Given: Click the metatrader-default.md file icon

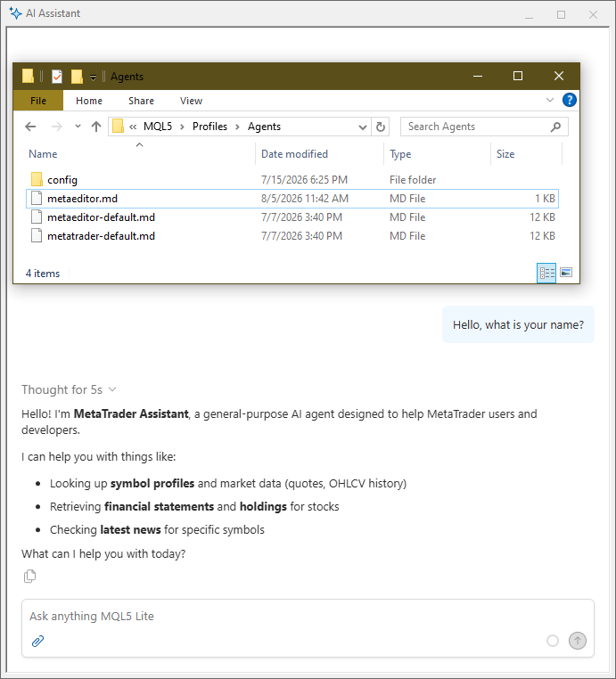Looking at the screenshot, I should [37, 235].
